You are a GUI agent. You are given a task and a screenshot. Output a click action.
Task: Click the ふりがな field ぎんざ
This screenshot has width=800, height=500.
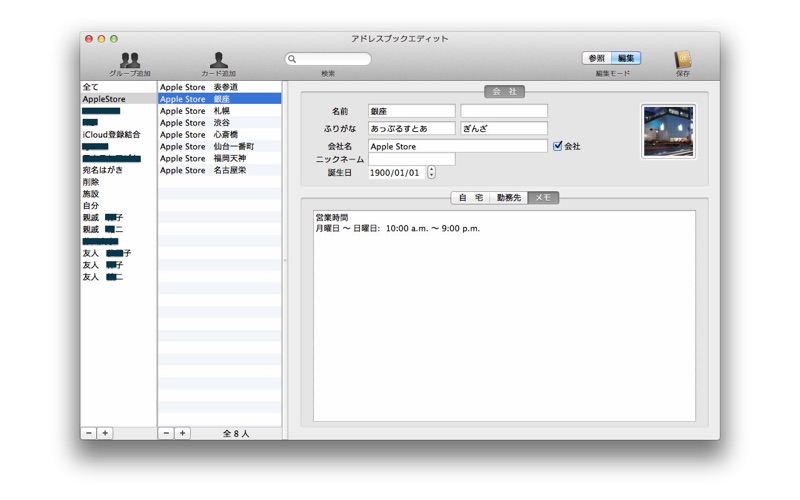[x=504, y=129]
